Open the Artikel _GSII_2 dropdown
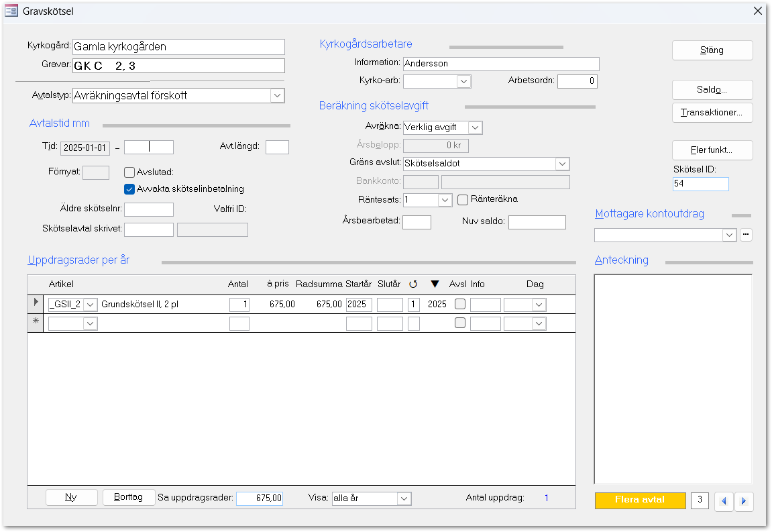Image resolution: width=772 pixels, height=532 pixels. pyautogui.click(x=91, y=305)
